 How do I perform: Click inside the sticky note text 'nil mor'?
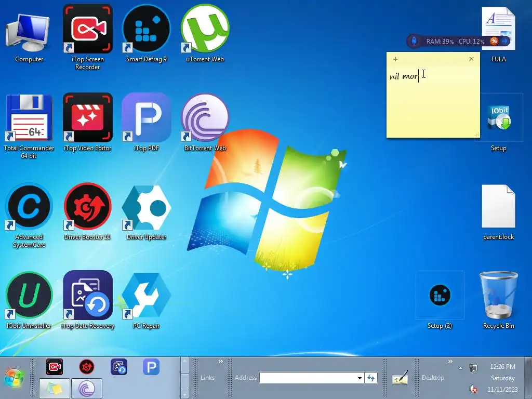click(404, 76)
